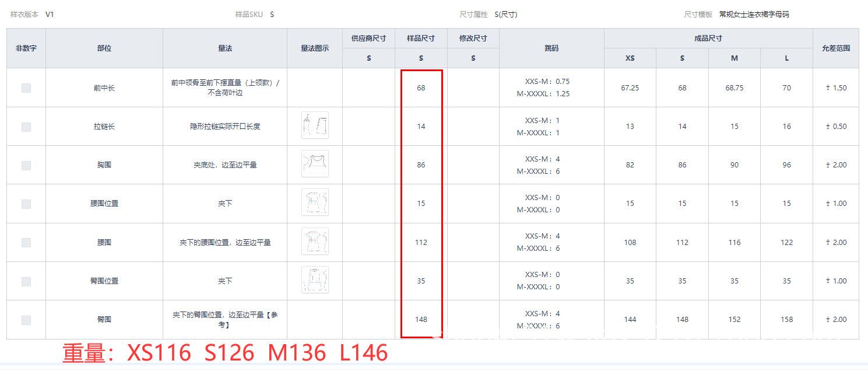
Task: Click the 尺寸模板 value 常规女士连衣裙字母码
Action: [754, 15]
